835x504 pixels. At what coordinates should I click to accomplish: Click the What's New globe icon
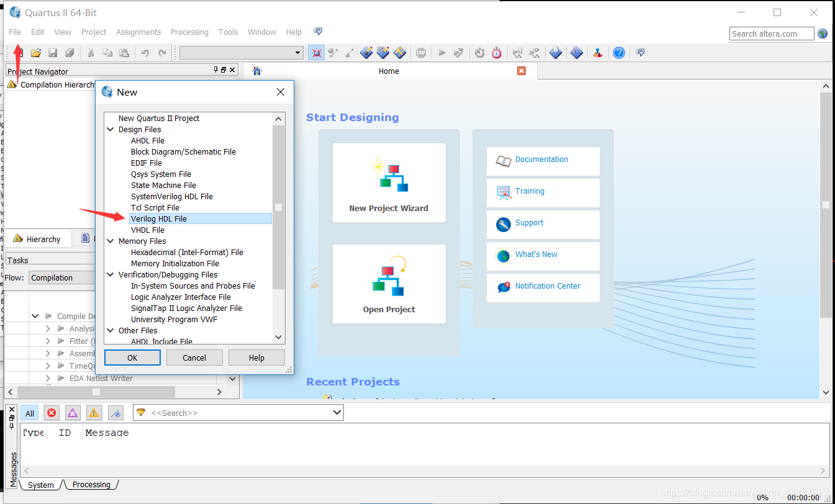point(503,256)
